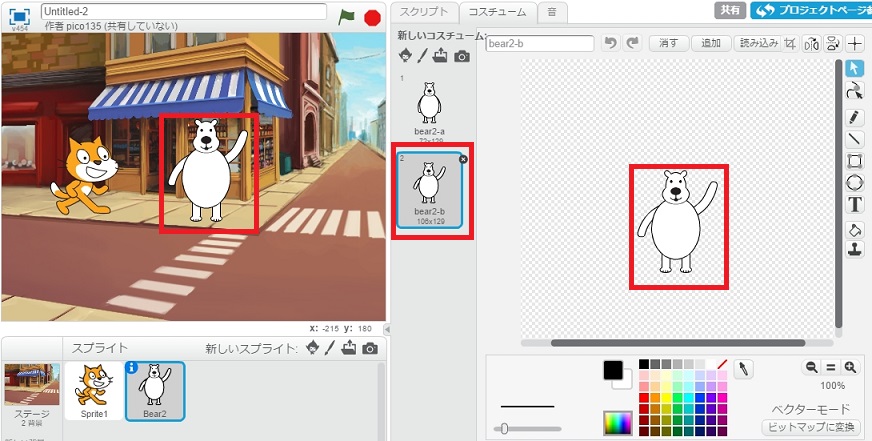Open the コスチューム (Costumes) tab
872x441 pixels.
point(498,11)
